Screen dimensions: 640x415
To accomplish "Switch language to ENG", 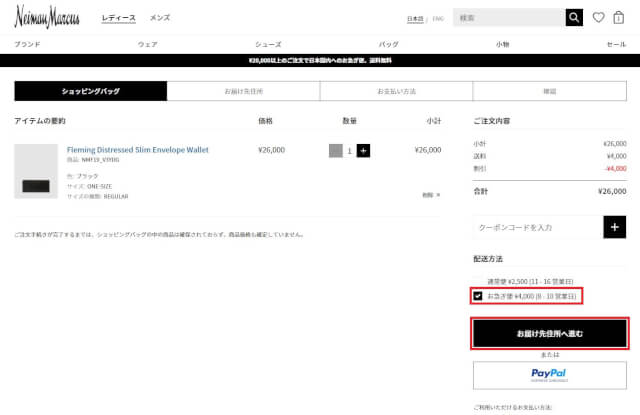I will point(438,19).
